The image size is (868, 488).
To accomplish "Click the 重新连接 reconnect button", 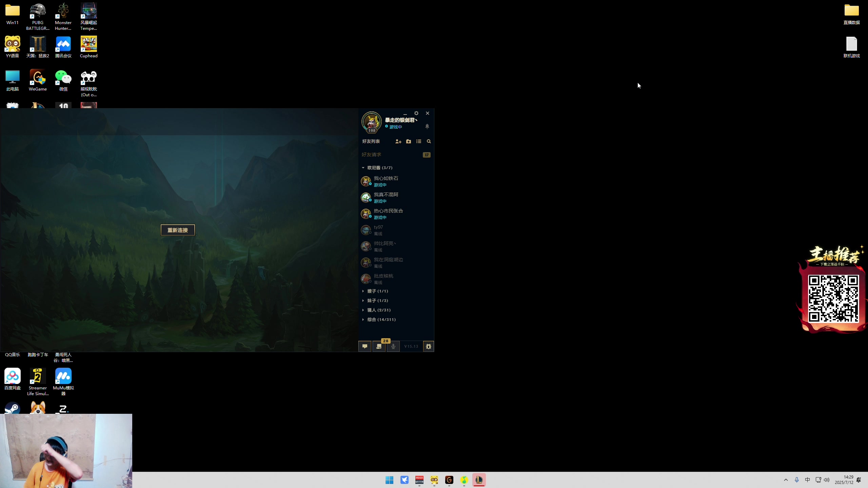I will [x=178, y=230].
